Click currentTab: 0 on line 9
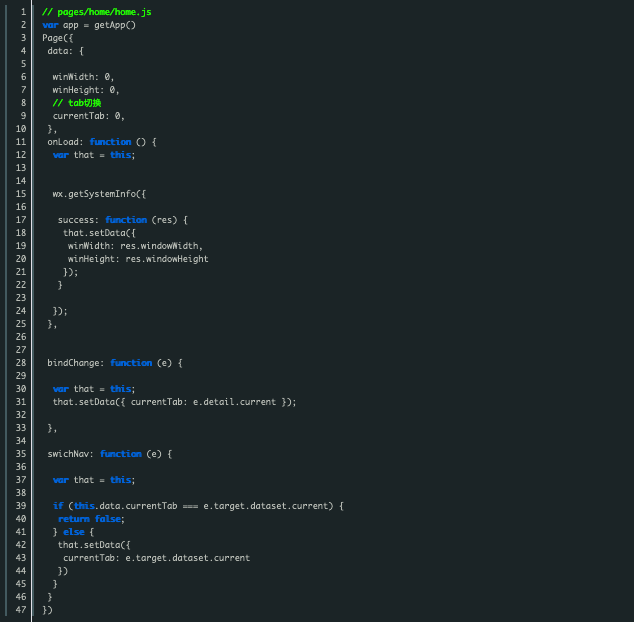 coord(89,116)
